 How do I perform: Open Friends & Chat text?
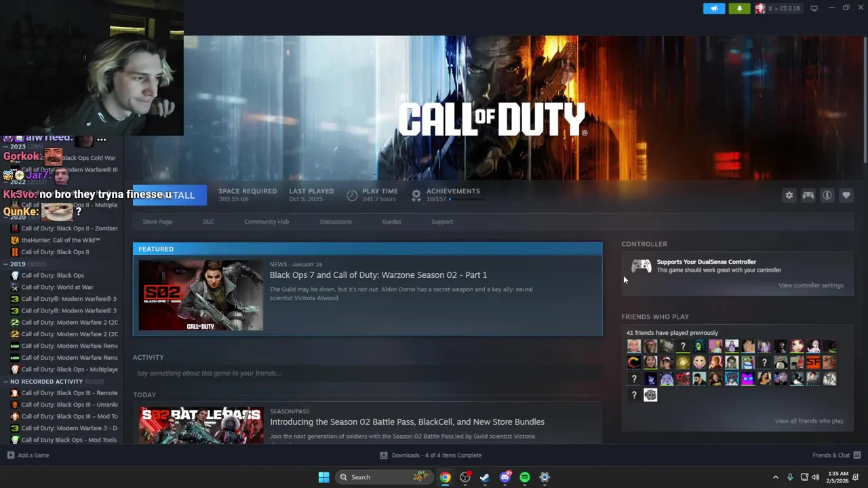click(x=831, y=455)
